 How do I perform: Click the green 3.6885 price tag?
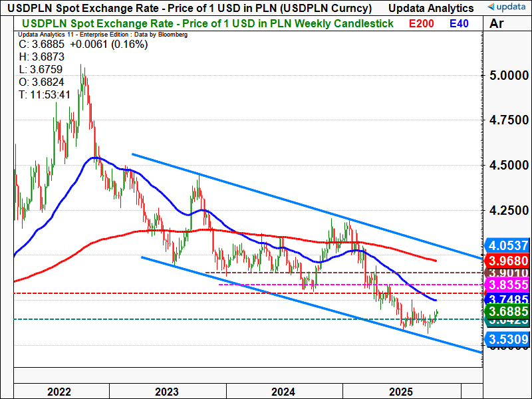point(507,311)
